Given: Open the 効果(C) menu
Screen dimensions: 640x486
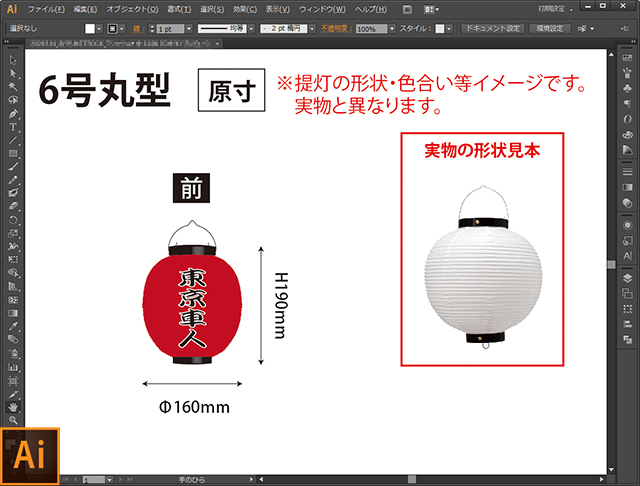Looking at the screenshot, I should click(x=245, y=9).
